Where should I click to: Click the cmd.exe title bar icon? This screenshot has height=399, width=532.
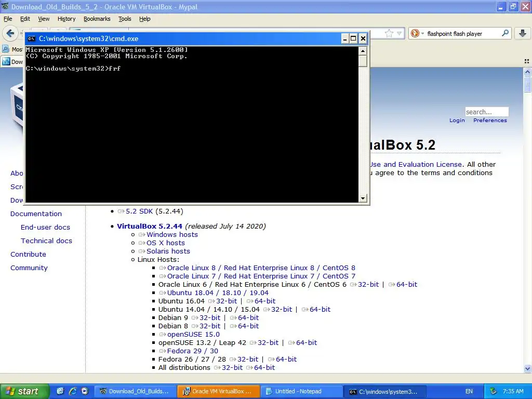click(x=31, y=38)
